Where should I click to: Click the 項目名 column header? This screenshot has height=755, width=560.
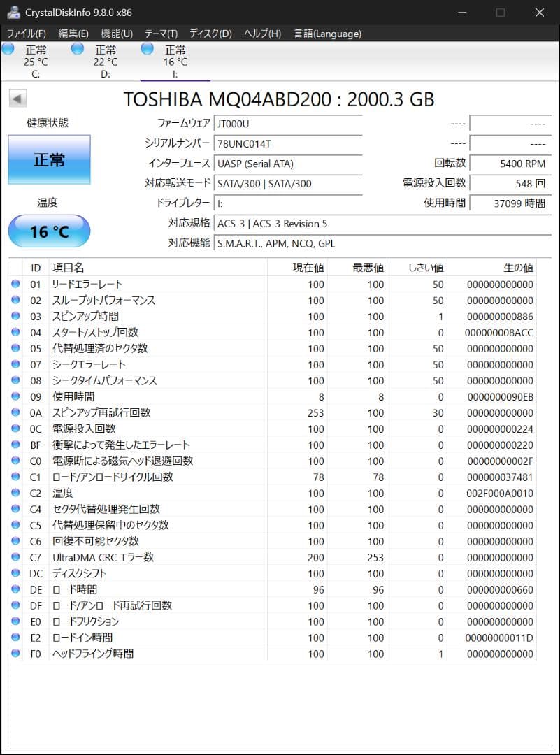point(158,267)
